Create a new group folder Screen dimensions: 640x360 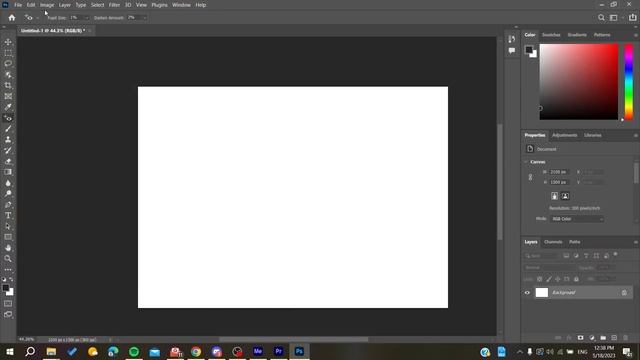click(603, 338)
